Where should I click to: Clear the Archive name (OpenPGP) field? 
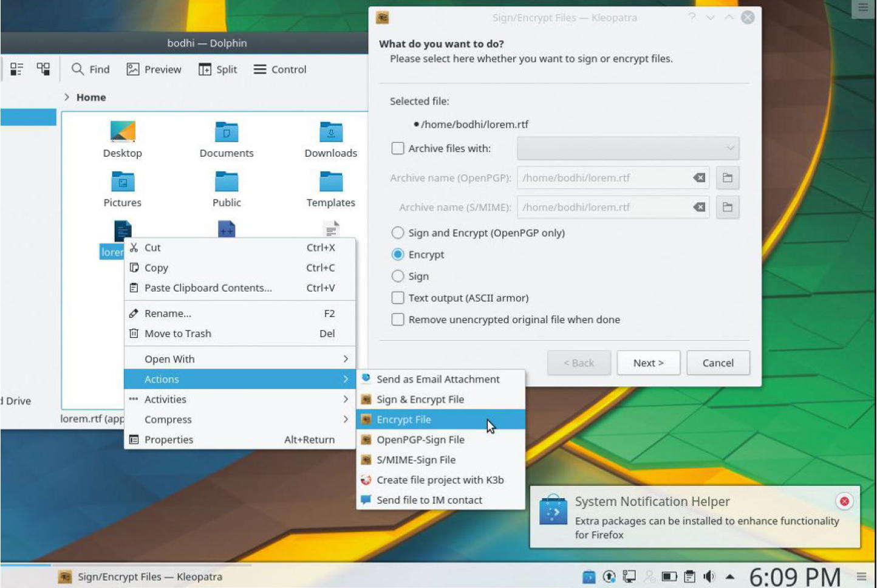click(x=699, y=177)
